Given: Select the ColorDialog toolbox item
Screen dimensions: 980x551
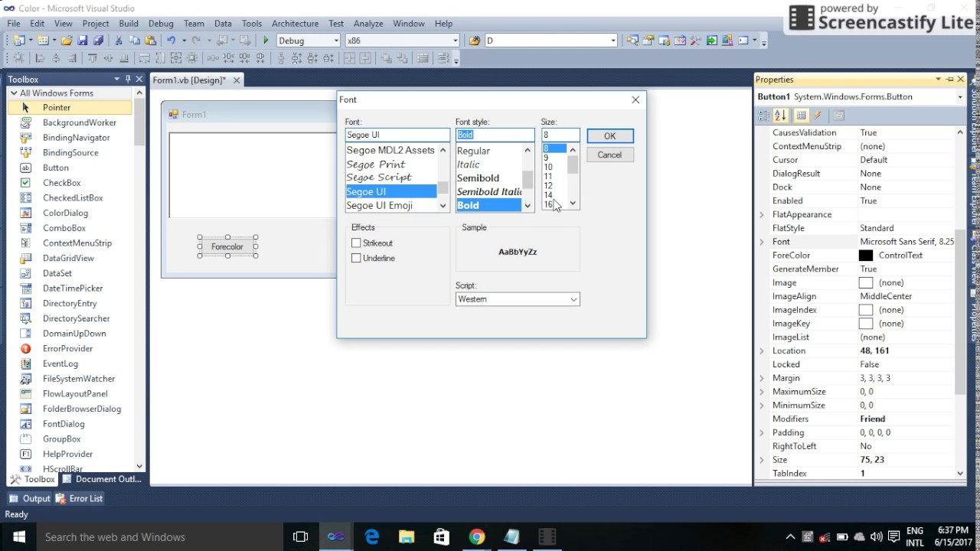Looking at the screenshot, I should [65, 213].
